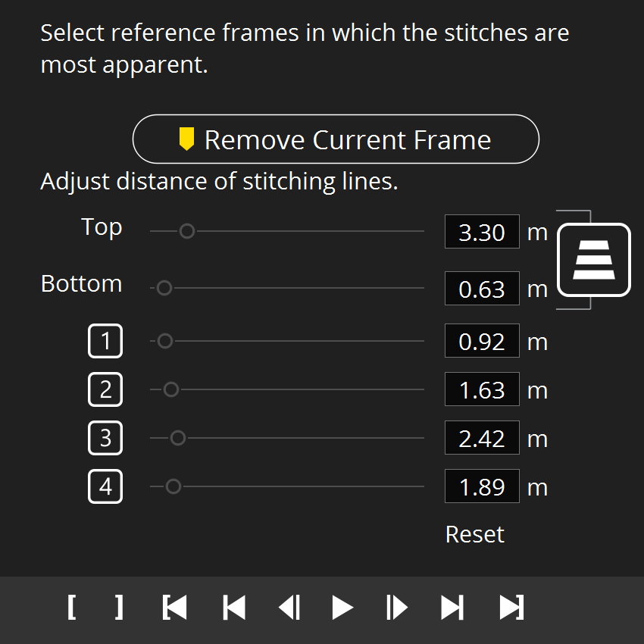Click the Remove Current Frame button

click(x=336, y=139)
